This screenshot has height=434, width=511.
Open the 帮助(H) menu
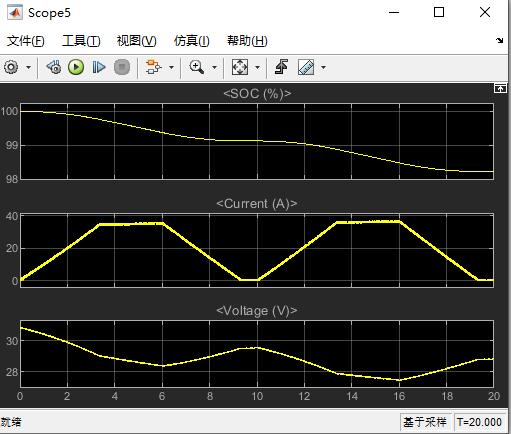point(247,41)
